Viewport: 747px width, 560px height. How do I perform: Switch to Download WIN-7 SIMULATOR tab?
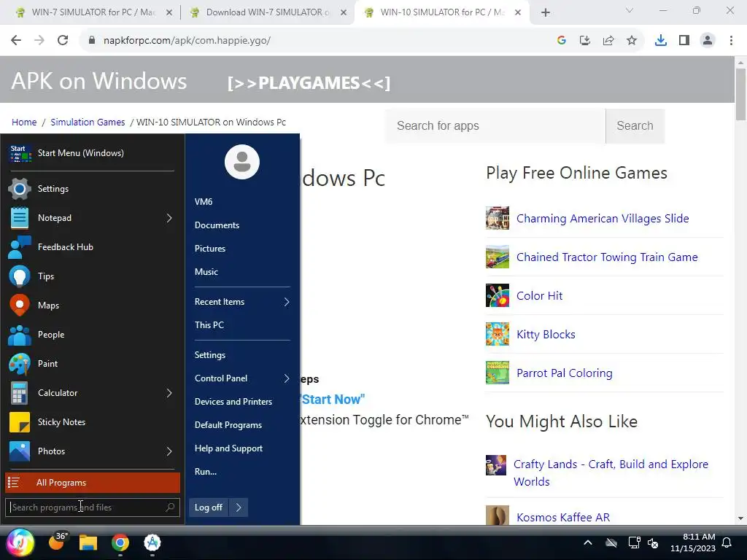pyautogui.click(x=267, y=12)
